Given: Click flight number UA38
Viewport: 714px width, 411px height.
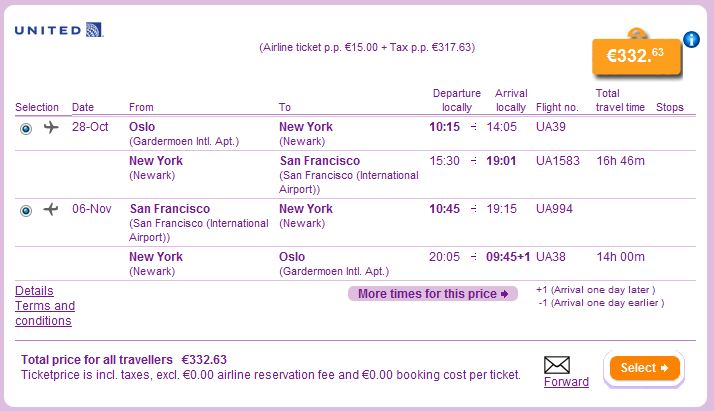Looking at the screenshot, I should (x=551, y=257).
